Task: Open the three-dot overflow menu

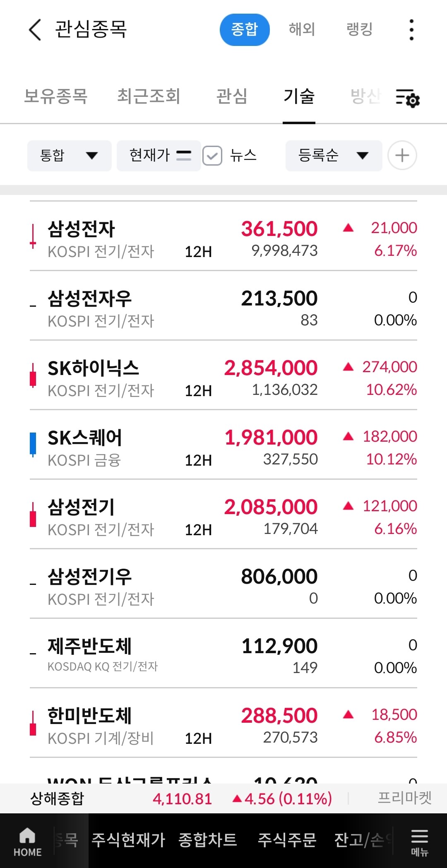Action: pyautogui.click(x=411, y=30)
